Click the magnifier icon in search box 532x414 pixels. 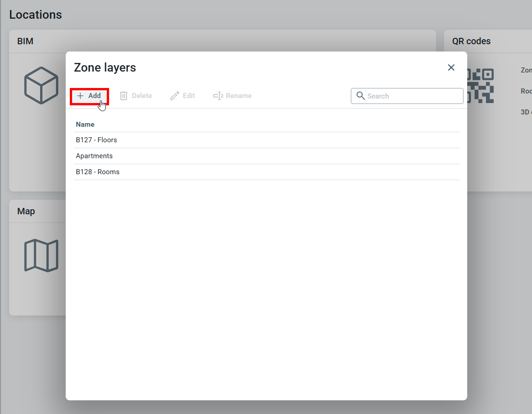[360, 96]
